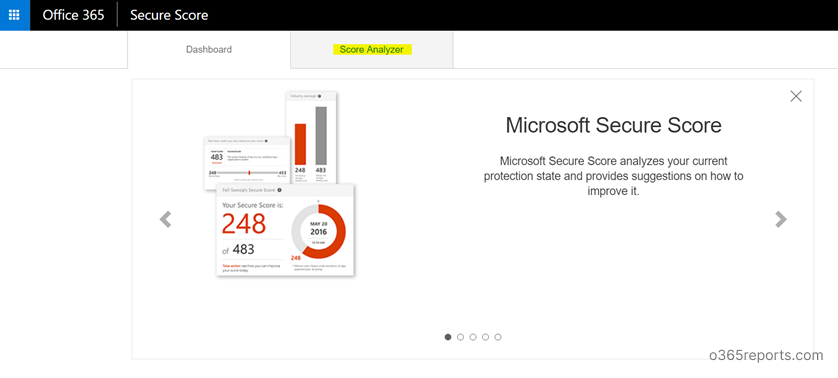Click the May 20 2016 donut chart
This screenshot has width=838, height=378.
(318, 232)
